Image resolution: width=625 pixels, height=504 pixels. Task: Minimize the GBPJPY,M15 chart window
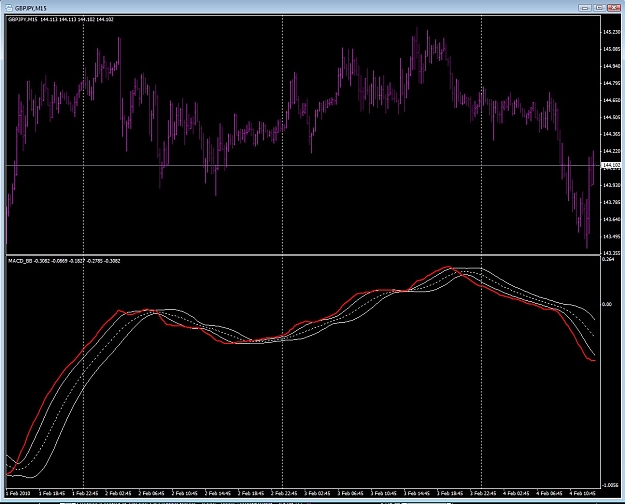[x=585, y=8]
